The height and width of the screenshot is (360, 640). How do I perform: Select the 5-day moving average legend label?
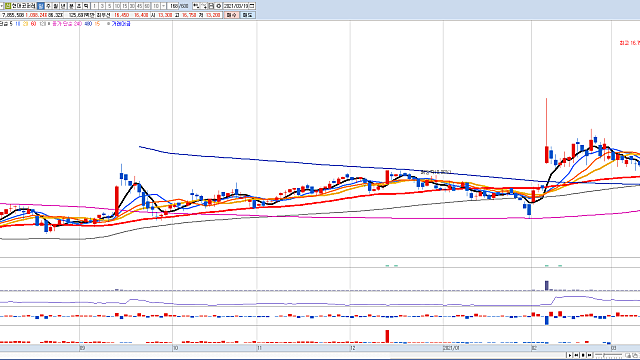(x=11, y=24)
